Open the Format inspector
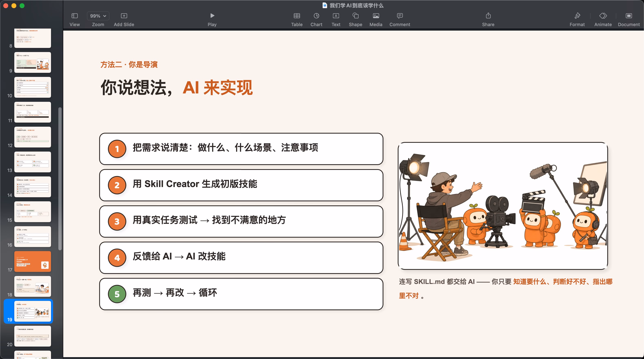The height and width of the screenshot is (359, 644). tap(577, 20)
